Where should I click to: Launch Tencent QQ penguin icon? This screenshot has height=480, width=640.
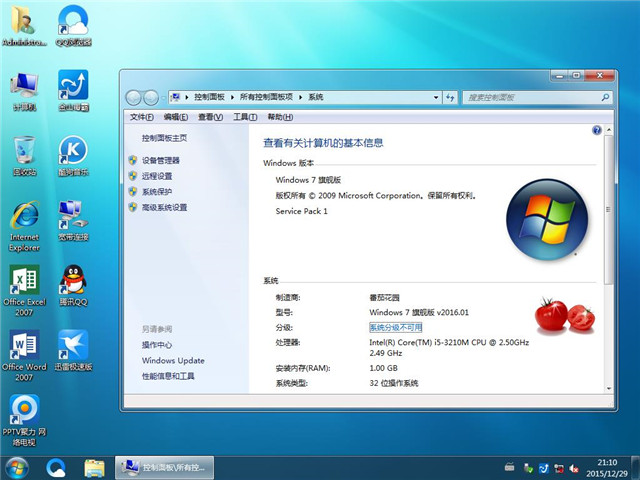point(73,285)
